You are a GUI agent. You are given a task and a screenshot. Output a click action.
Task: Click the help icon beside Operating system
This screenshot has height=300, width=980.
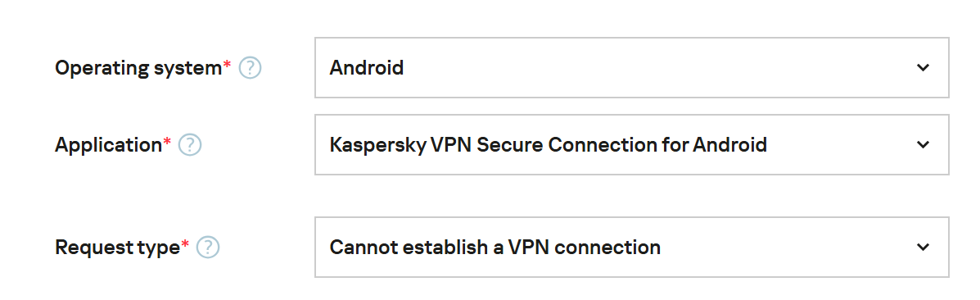click(x=250, y=68)
